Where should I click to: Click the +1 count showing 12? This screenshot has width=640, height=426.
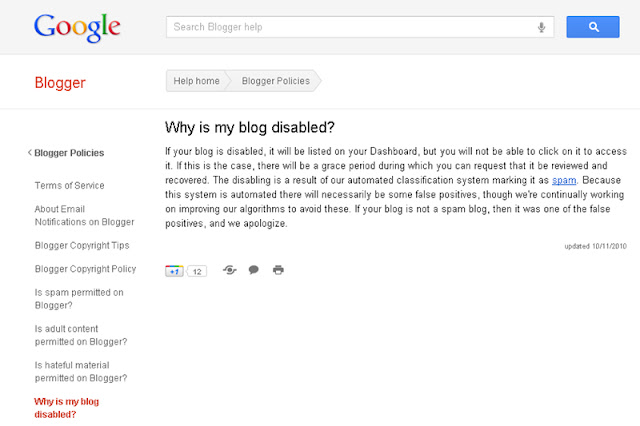tap(197, 271)
